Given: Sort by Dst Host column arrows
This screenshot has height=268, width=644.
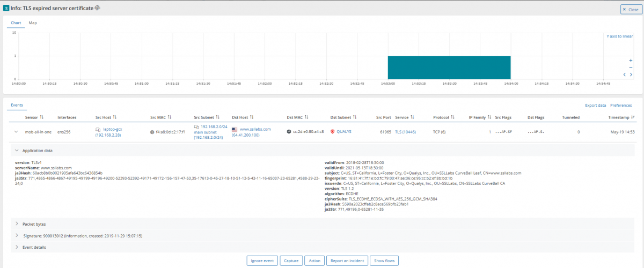Looking at the screenshot, I should pos(252,117).
